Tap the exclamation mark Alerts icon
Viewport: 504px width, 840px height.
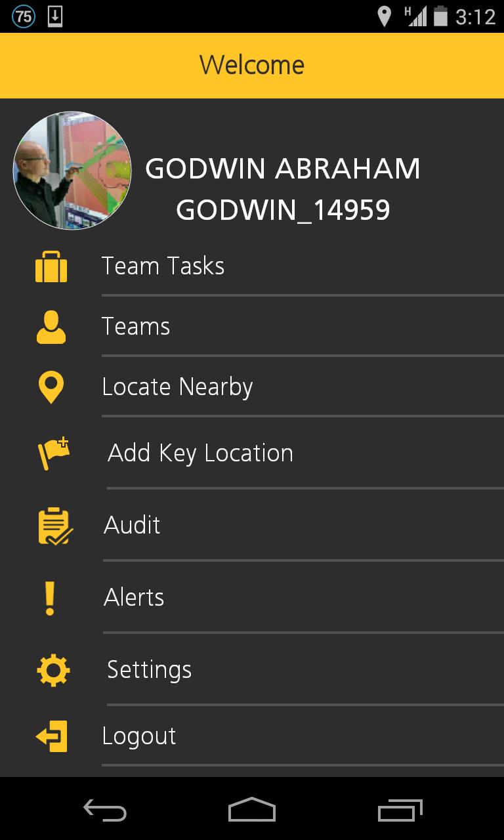(50, 598)
